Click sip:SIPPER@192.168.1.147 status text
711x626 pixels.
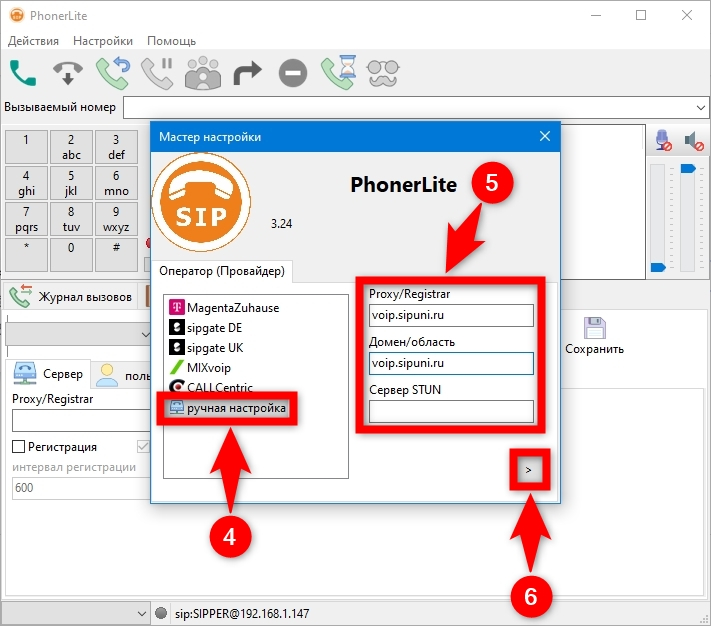[x=242, y=613]
